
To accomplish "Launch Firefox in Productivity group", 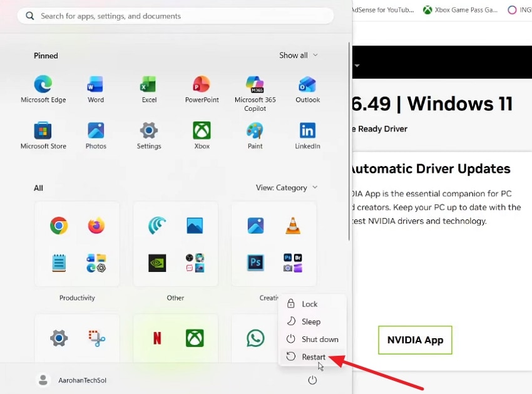I will (x=96, y=226).
